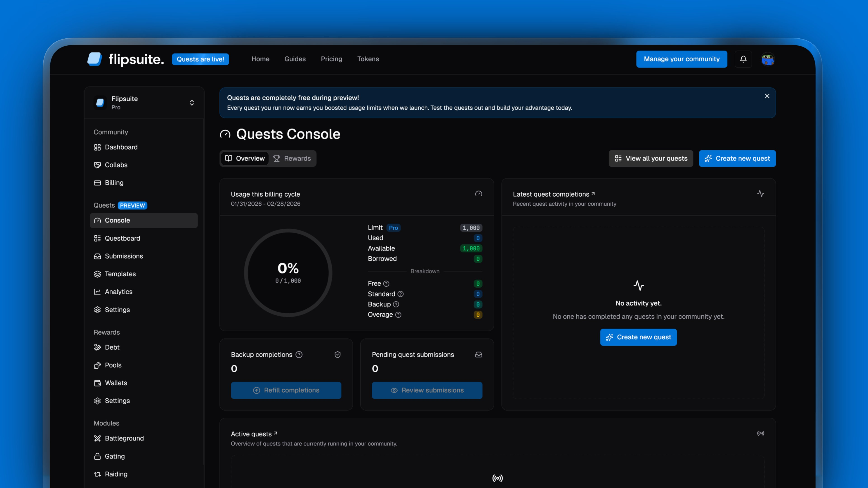Open the Analytics section
The width and height of the screenshot is (868, 488).
118,292
